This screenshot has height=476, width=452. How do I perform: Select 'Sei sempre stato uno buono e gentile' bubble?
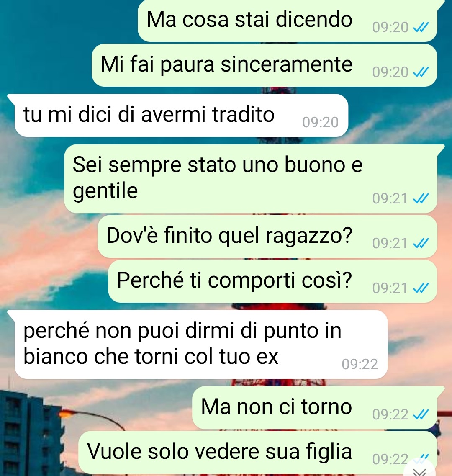coord(251,178)
